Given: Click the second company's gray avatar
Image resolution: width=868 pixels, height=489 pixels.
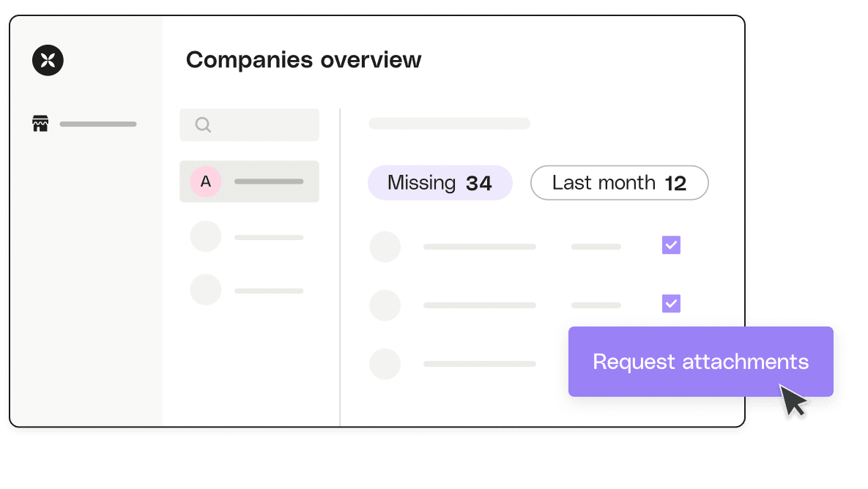Looking at the screenshot, I should [x=205, y=236].
